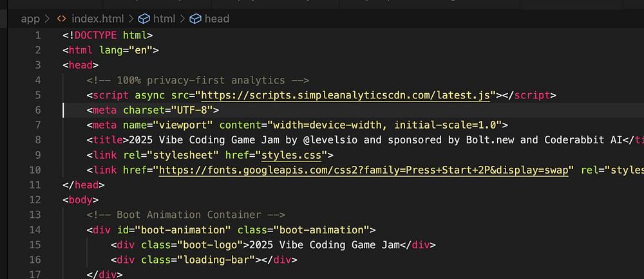Click the cube icon beside "html" breadcrumb

pos(144,19)
